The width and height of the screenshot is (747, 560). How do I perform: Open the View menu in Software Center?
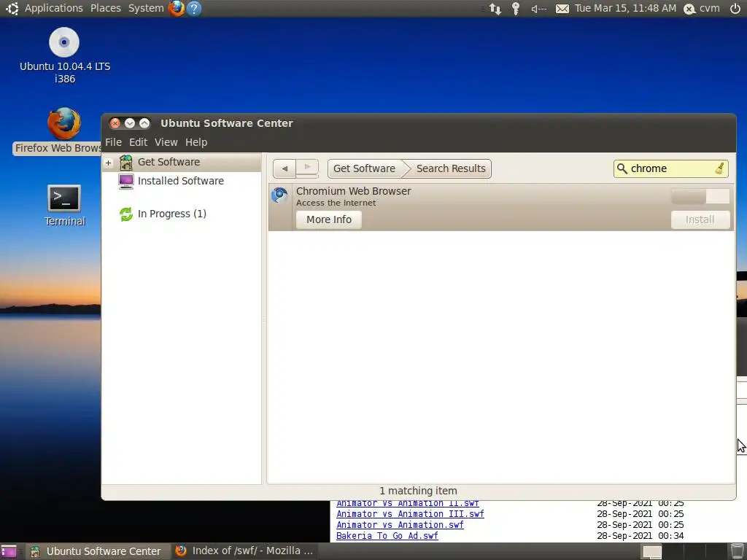pos(166,142)
